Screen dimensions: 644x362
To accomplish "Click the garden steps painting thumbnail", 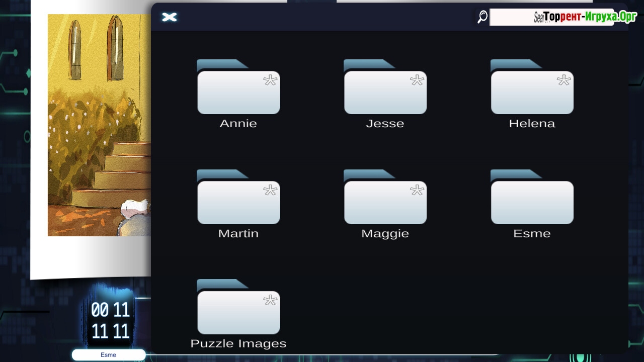I will [x=99, y=125].
